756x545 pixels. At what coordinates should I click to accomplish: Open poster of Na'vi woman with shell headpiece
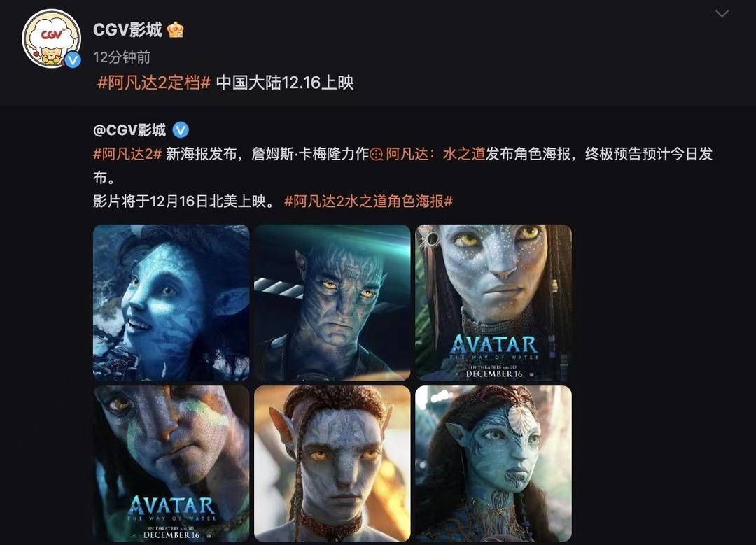tap(493, 464)
